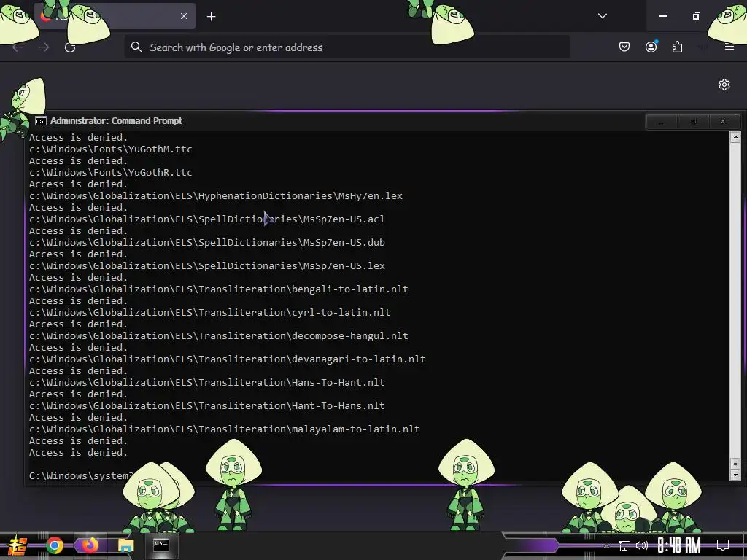Click the MsSp7en-US.dub path line
The image size is (747, 560).
coord(207,242)
